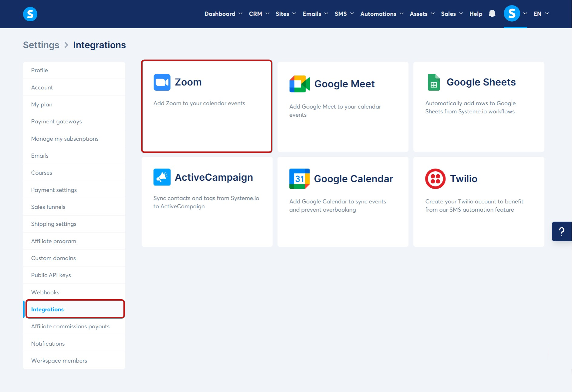Image resolution: width=572 pixels, height=392 pixels.
Task: Open the Google Calendar integration title
Action: 354,179
